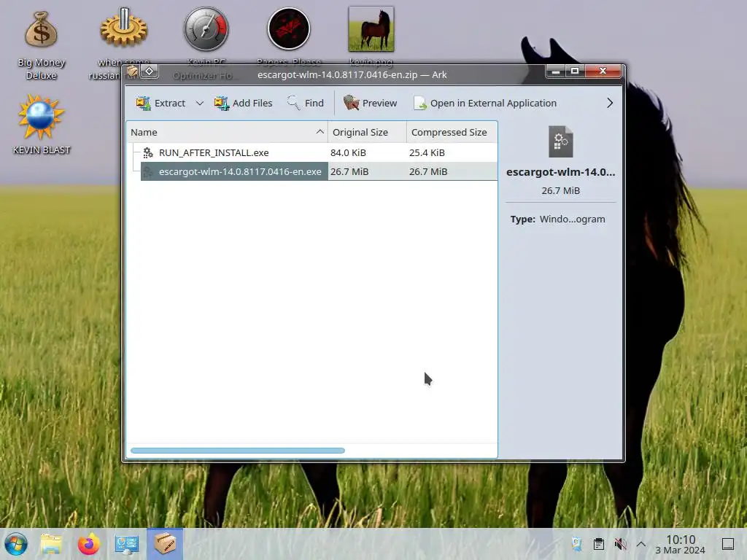Click the executable icon in info panel

click(x=561, y=141)
